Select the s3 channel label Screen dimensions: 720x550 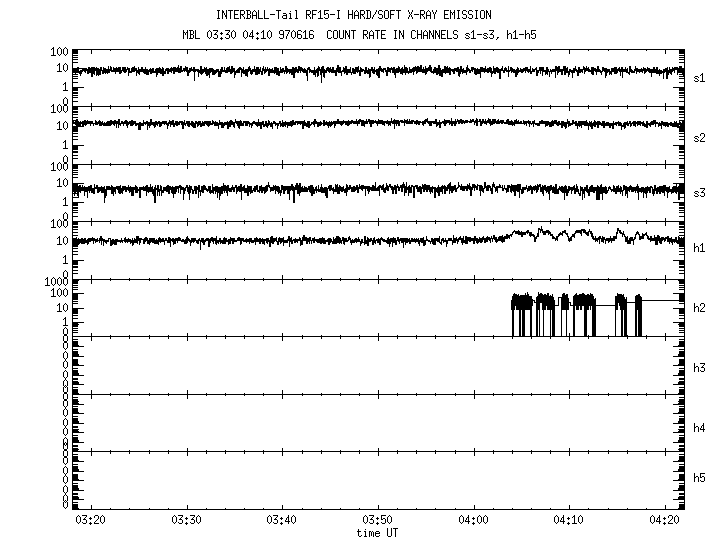click(700, 192)
